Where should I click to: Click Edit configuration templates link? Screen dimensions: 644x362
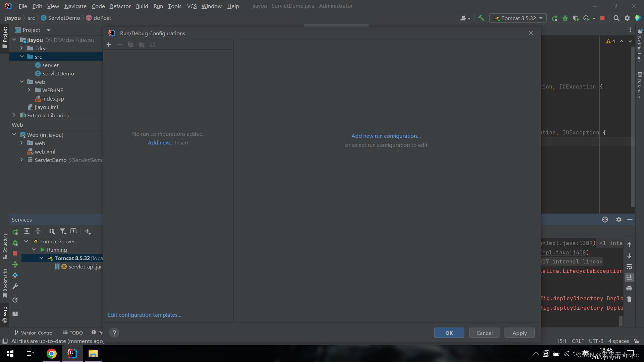click(145, 315)
